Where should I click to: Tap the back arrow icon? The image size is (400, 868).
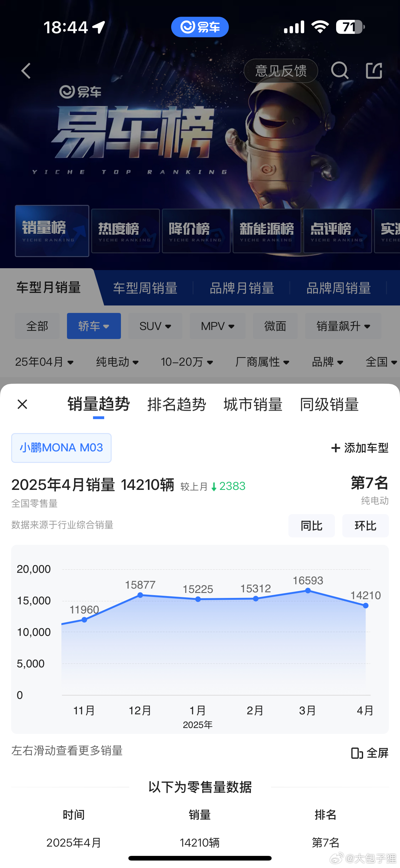click(26, 71)
